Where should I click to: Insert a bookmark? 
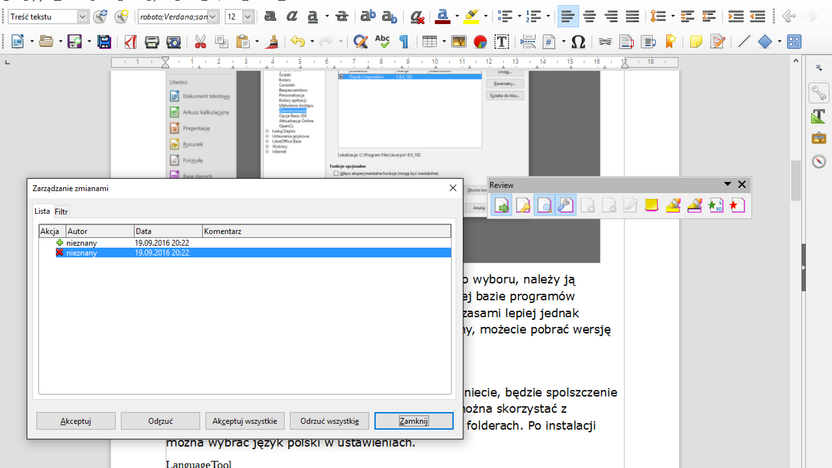670,41
